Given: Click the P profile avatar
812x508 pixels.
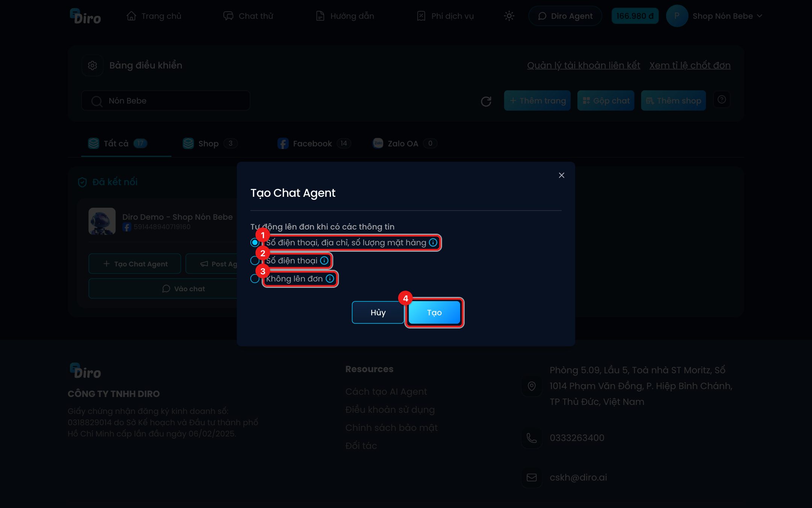Looking at the screenshot, I should 677,16.
